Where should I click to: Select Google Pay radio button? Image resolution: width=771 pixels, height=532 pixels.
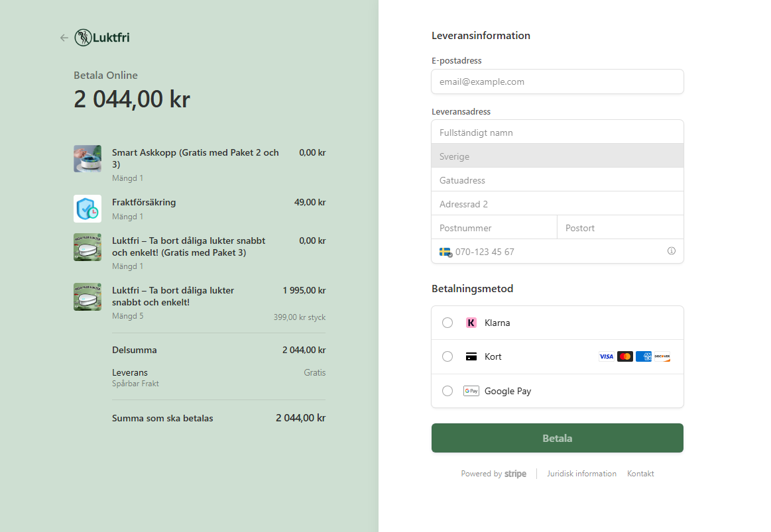click(x=447, y=391)
